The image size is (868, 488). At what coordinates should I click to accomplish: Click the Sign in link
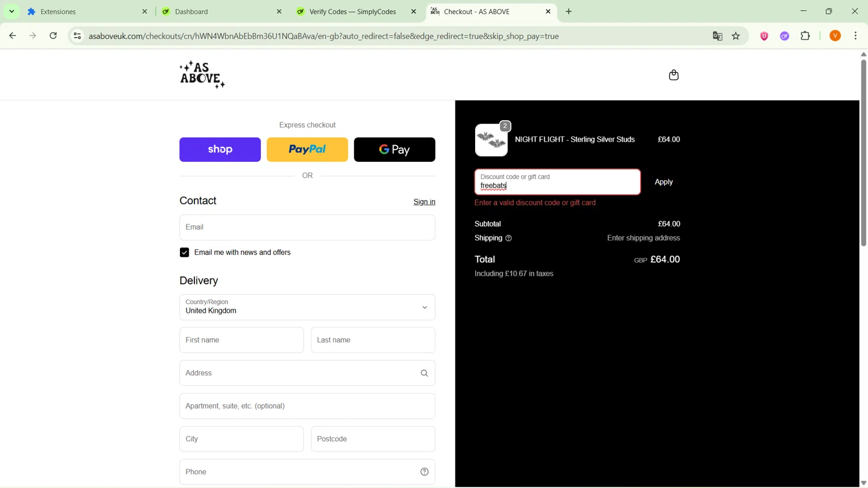[x=424, y=202]
